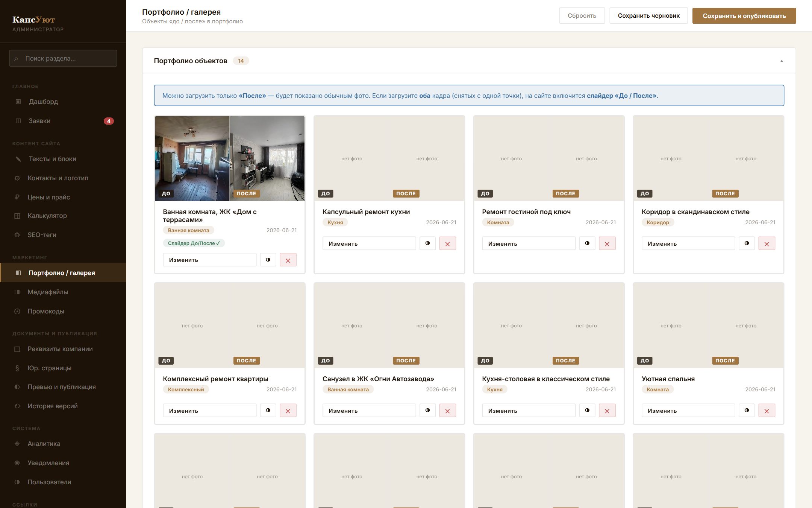812x508 pixels.
Task: Click the SEO-теги icon in sidebar
Action: coord(17,235)
